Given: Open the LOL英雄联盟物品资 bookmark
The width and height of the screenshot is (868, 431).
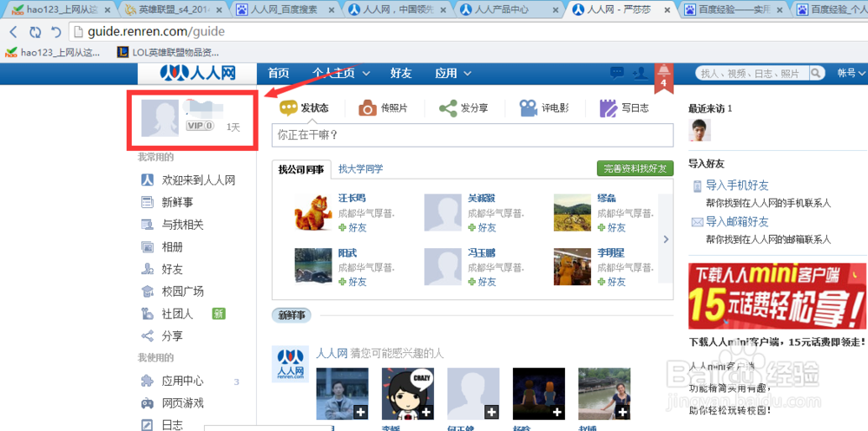Looking at the screenshot, I should (168, 53).
